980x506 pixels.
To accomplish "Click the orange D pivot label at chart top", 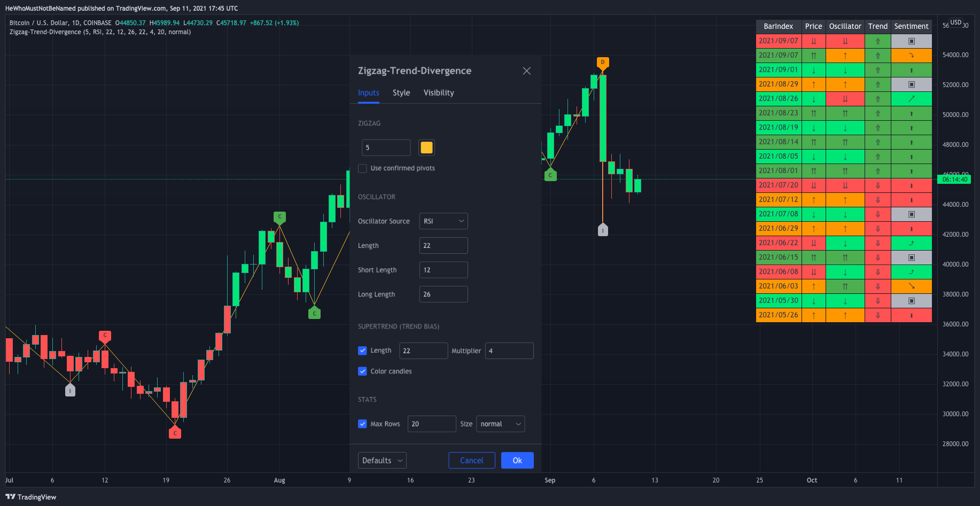I will tap(603, 63).
